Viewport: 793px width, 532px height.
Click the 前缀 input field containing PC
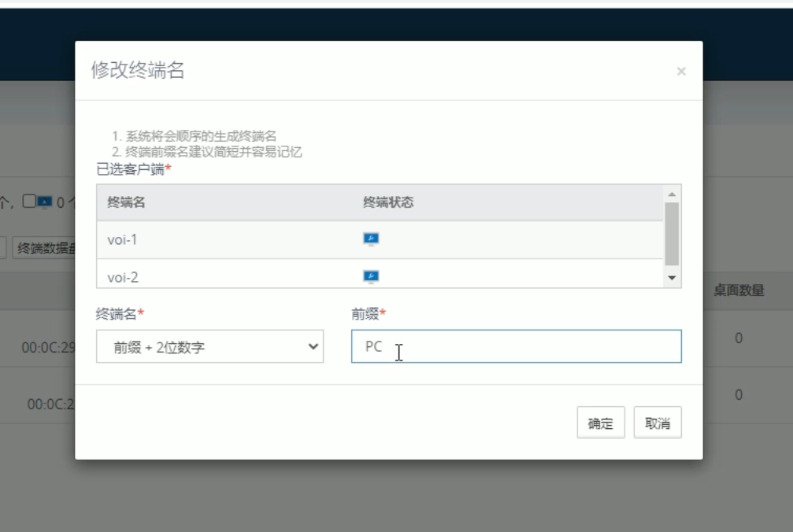516,346
